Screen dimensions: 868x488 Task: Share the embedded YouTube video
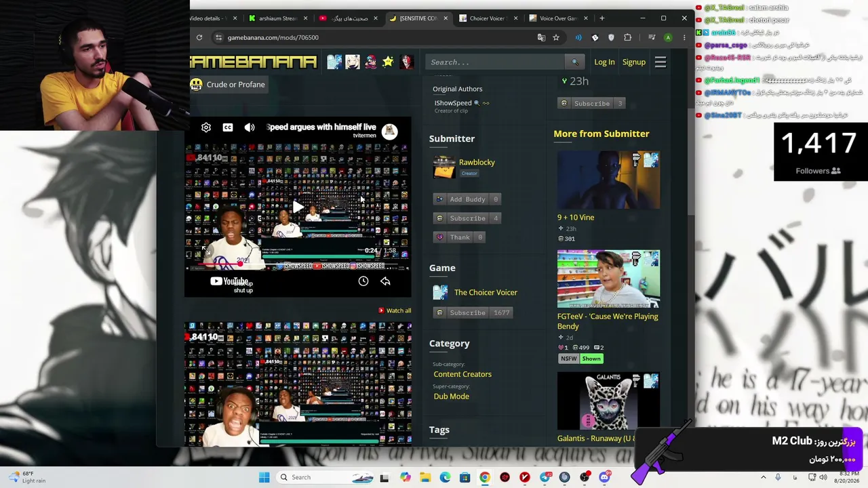(x=385, y=281)
